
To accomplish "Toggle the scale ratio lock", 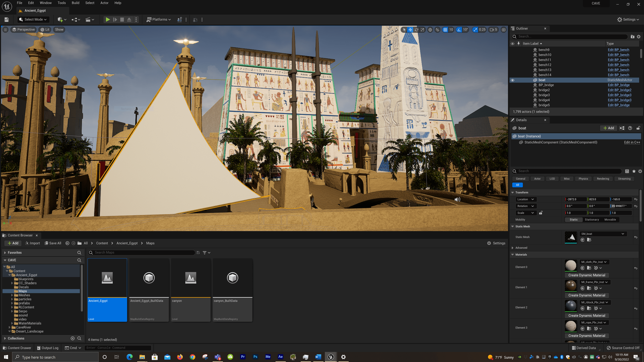I will [x=541, y=213].
